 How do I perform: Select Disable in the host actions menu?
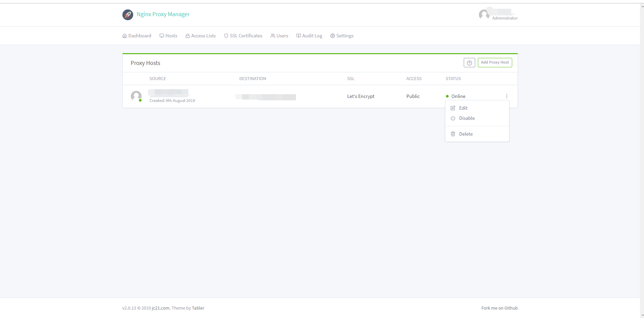coord(477,118)
